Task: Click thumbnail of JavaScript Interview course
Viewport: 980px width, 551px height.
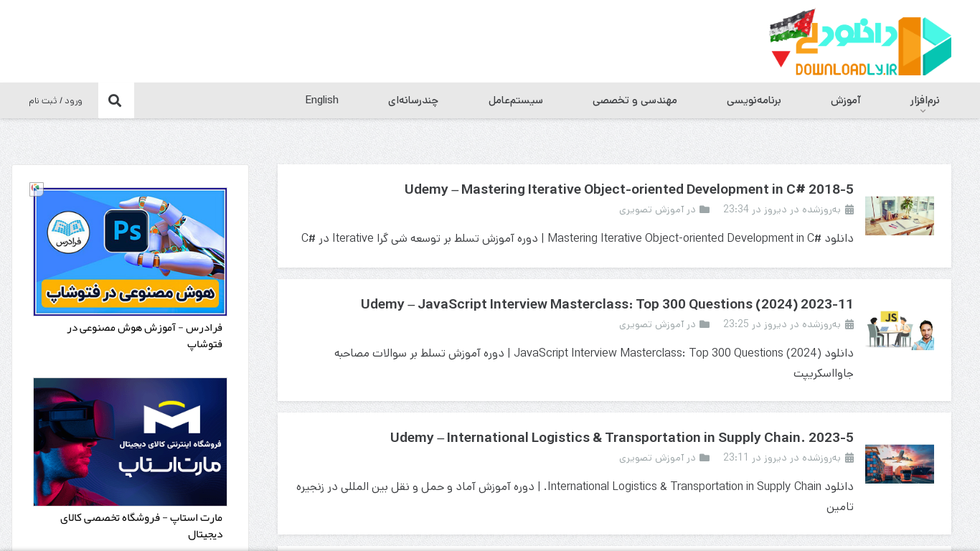Action: click(x=900, y=331)
